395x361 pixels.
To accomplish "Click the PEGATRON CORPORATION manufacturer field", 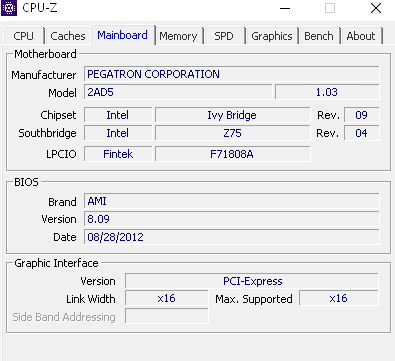I will pyautogui.click(x=232, y=74).
